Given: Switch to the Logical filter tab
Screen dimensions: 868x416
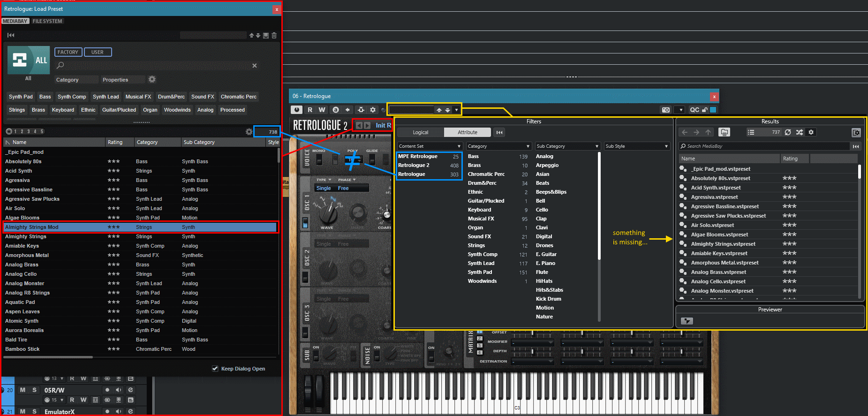Looking at the screenshot, I should click(420, 132).
